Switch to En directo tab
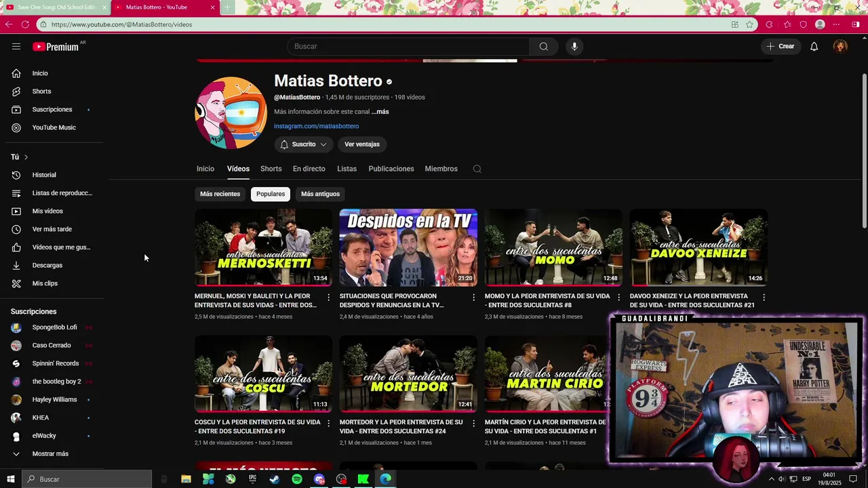This screenshot has width=868, height=488. [309, 169]
